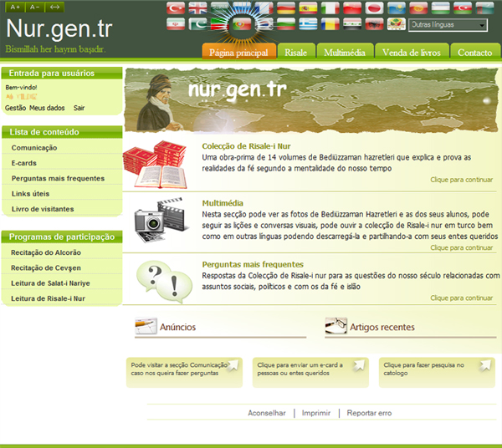Select the Turkish flag language icon

(x=176, y=8)
